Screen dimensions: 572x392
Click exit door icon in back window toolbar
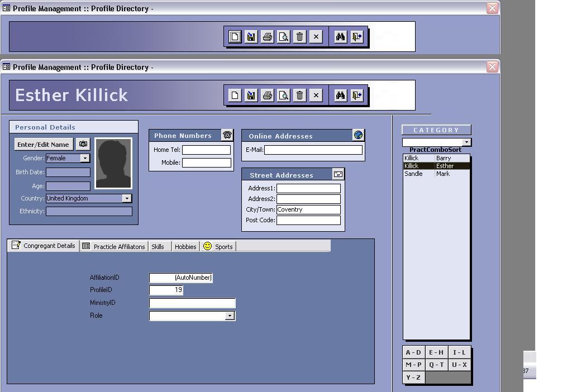[357, 37]
